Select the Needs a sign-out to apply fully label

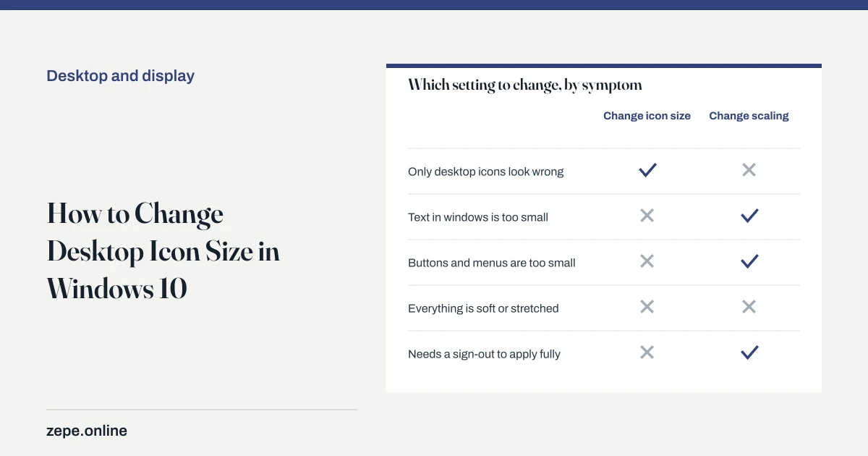click(x=484, y=354)
